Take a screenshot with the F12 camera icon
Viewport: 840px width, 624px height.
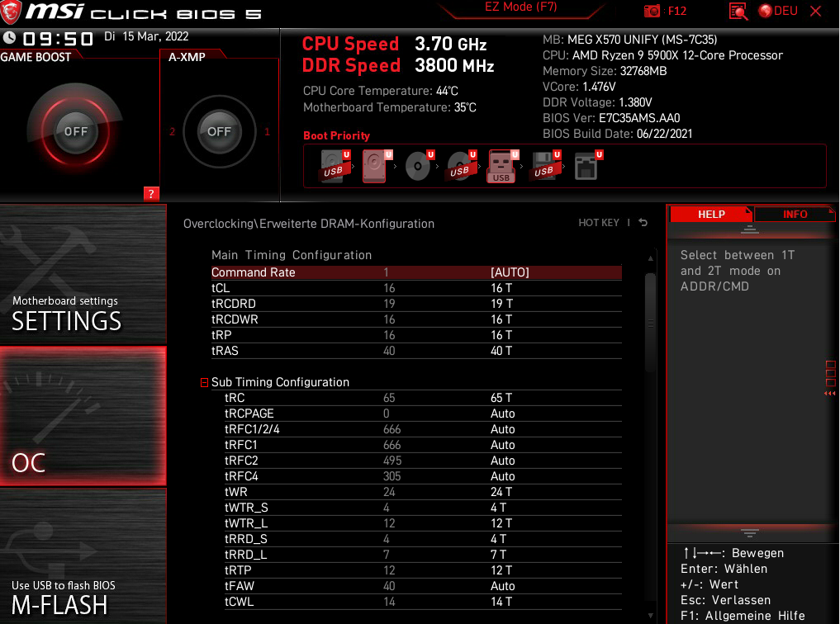coord(652,11)
